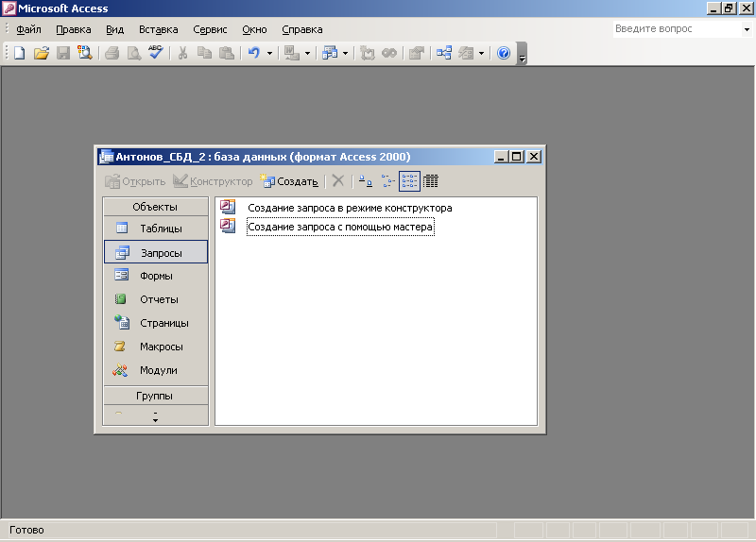Click the Script Editor icon in the toolbar

(x=389, y=53)
